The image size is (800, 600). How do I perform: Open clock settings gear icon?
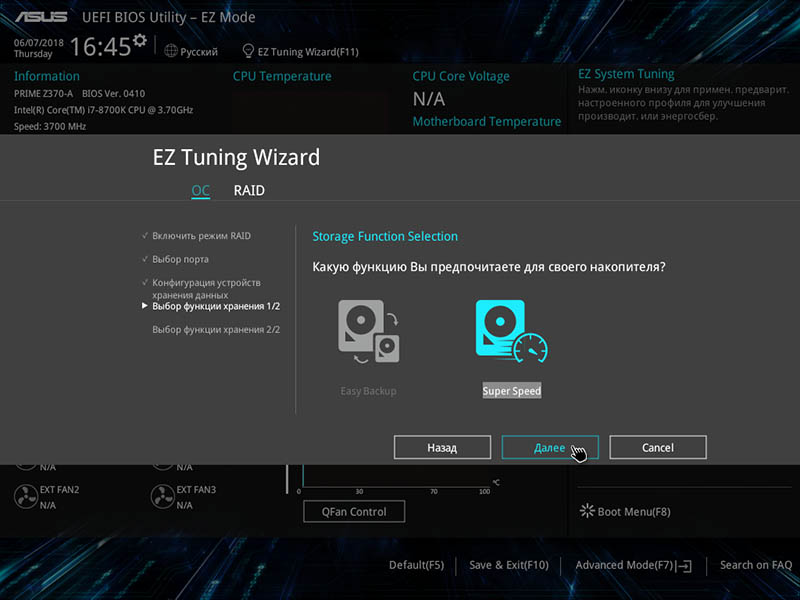click(x=139, y=40)
